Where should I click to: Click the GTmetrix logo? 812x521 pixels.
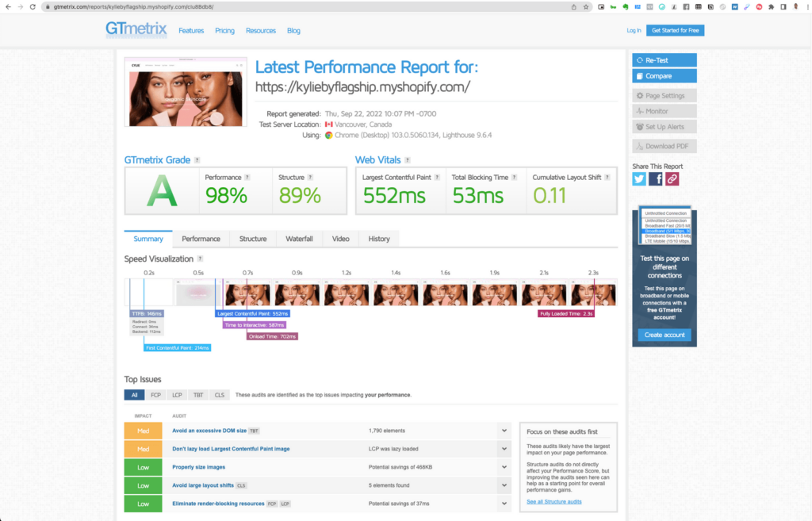[x=136, y=30]
